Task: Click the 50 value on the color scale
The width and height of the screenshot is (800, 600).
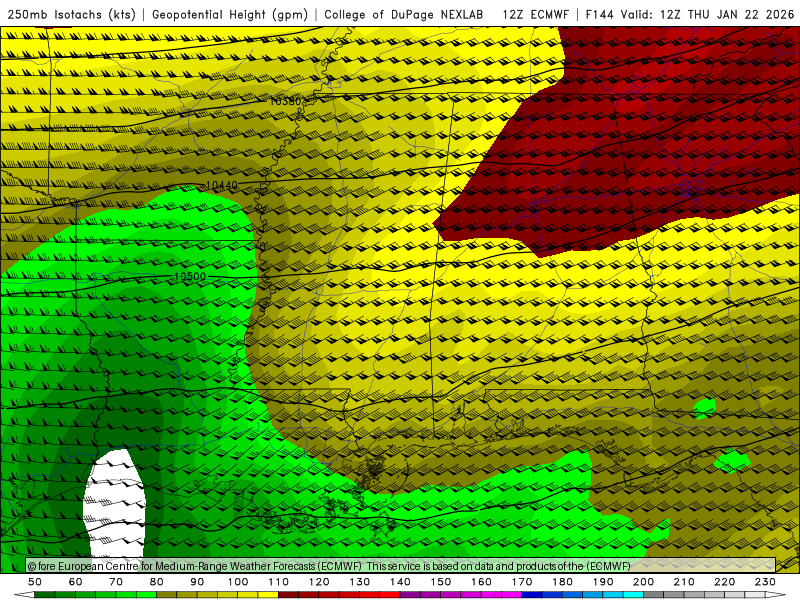Action: click(x=35, y=582)
